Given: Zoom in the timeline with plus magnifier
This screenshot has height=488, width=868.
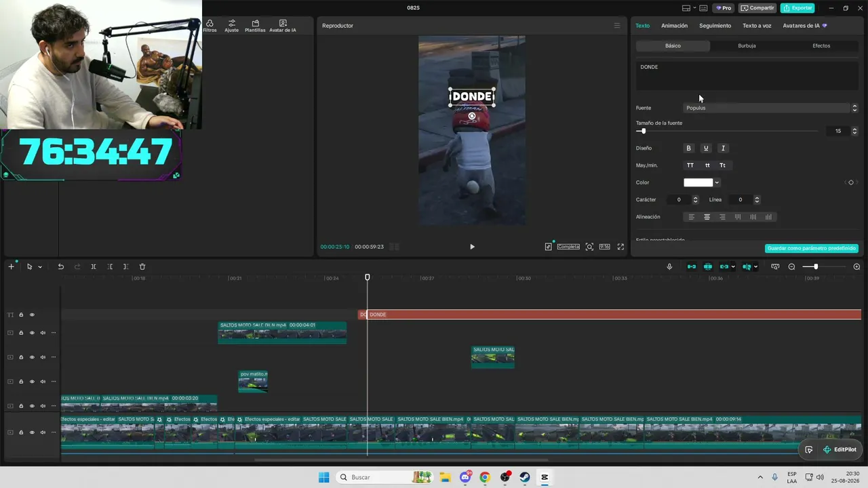Looking at the screenshot, I should pos(856,267).
